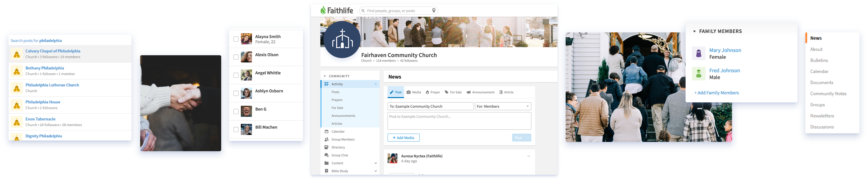Check the box next to Bill Machen
The width and height of the screenshot is (868, 180).
(236, 130)
